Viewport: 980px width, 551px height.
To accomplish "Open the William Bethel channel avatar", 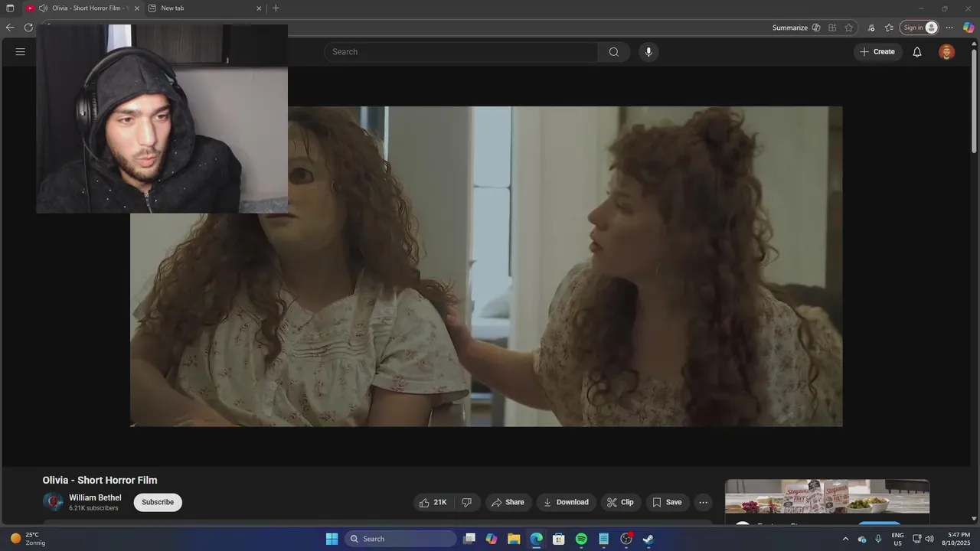I will point(53,502).
